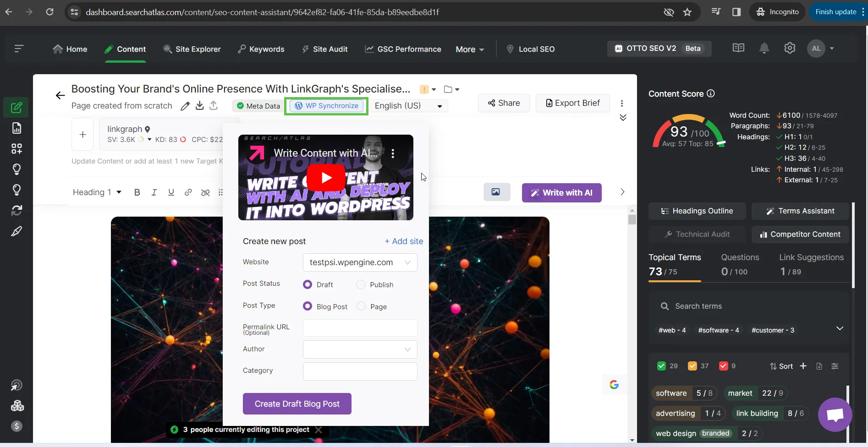Screen dimensions: 868x447
Task: Click the Export Brief button
Action: coord(573,103)
